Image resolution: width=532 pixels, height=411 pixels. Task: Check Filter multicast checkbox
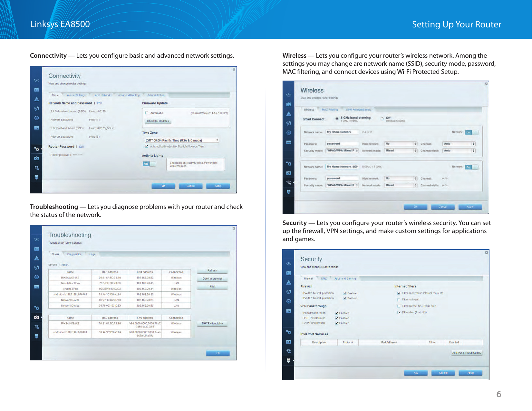click(x=399, y=299)
